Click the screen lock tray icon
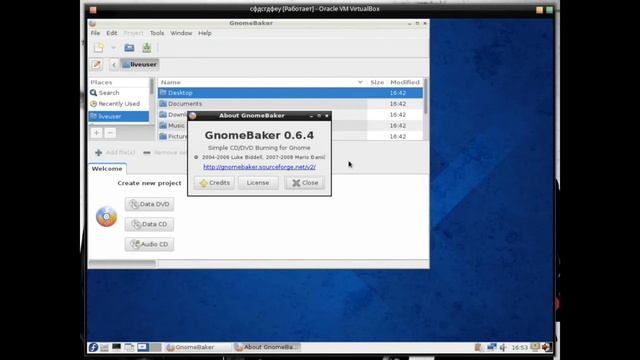 tap(535, 347)
